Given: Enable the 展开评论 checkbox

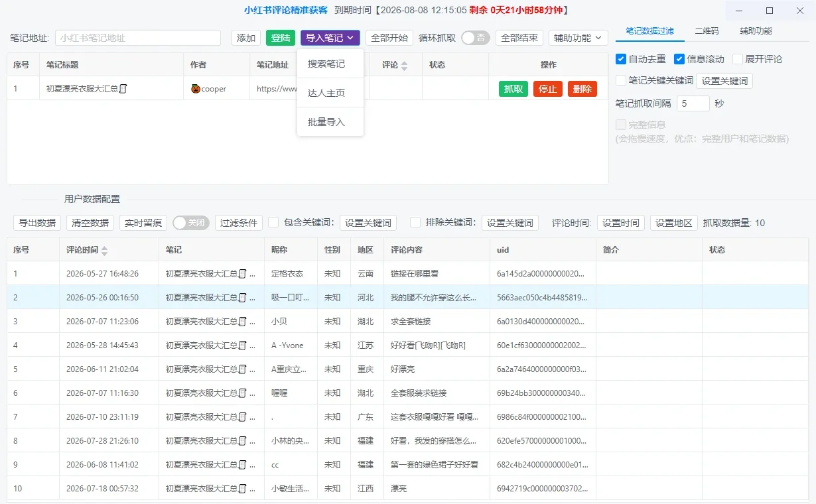Looking at the screenshot, I should (x=738, y=59).
